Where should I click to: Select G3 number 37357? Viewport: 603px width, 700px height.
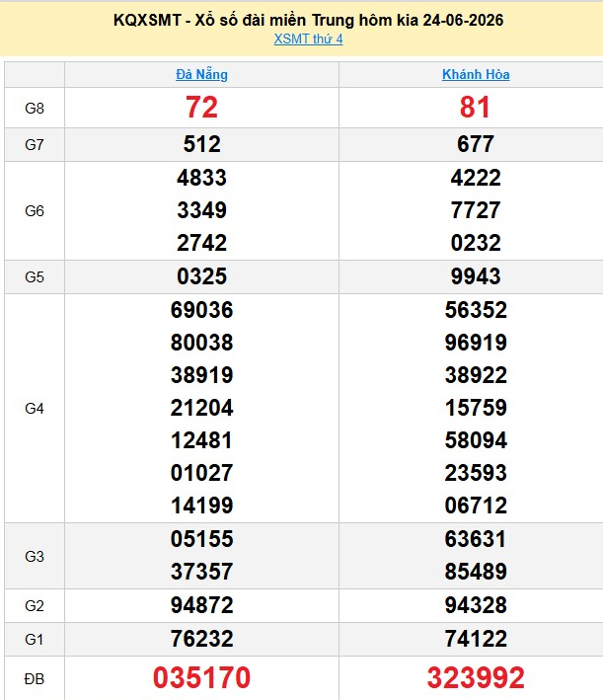pos(201,572)
